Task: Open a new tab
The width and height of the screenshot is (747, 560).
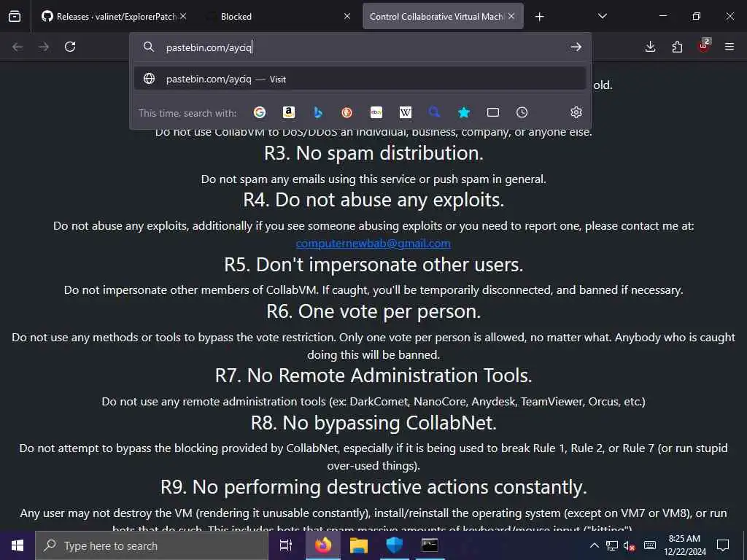Action: pos(539,17)
